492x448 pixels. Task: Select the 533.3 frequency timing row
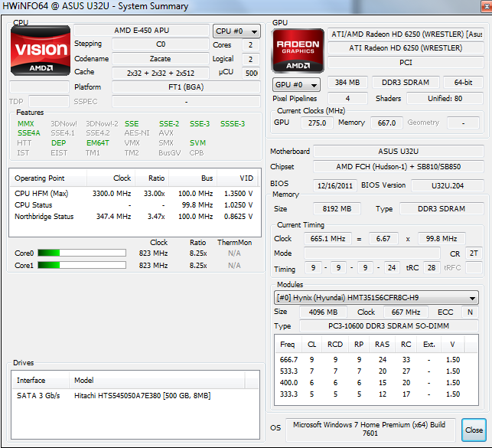click(x=376, y=371)
